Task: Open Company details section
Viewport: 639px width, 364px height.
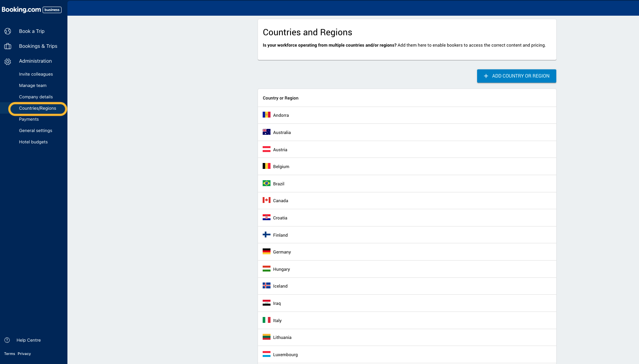Action: click(36, 97)
